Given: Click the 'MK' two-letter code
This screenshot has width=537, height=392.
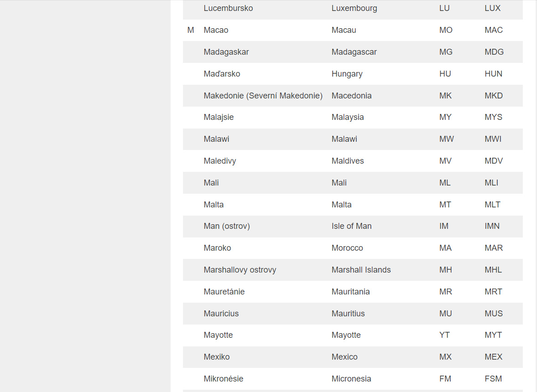Looking at the screenshot, I should pos(445,96).
